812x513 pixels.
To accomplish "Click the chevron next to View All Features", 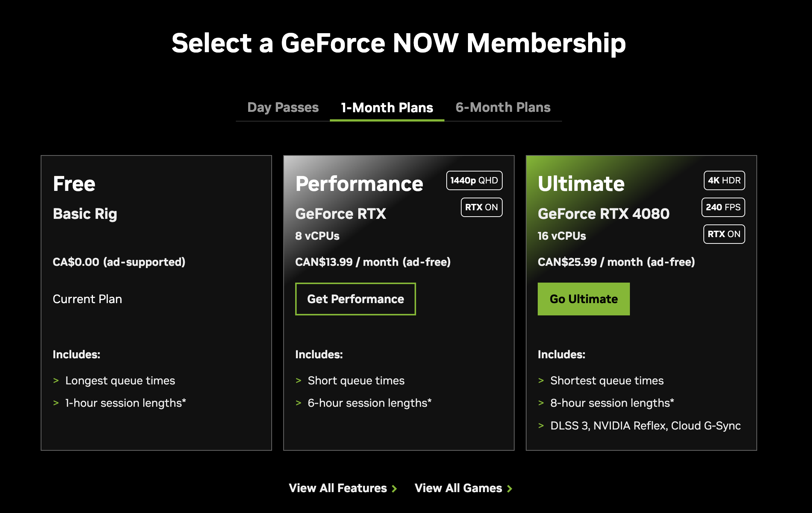I will (394, 488).
